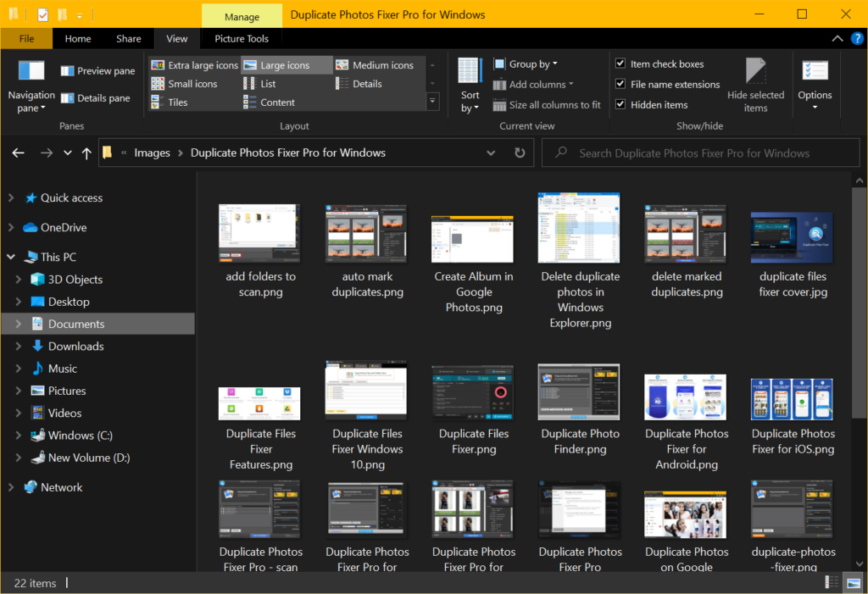Viewport: 868px width, 594px height.
Task: Collapse the This PC tree node
Action: [x=11, y=257]
